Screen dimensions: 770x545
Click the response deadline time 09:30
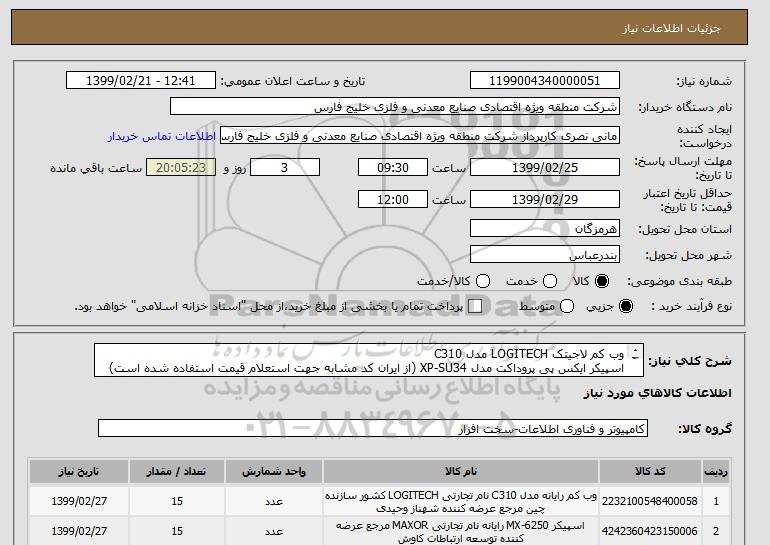[x=393, y=167]
